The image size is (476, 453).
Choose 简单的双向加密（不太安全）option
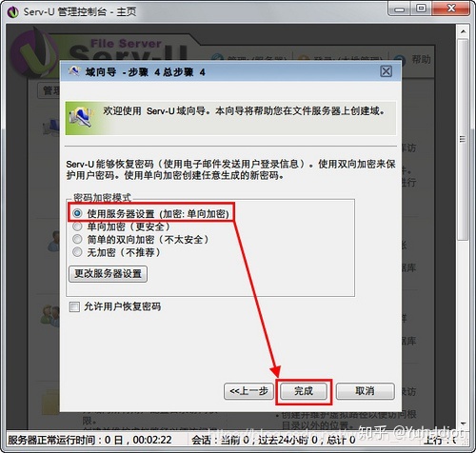pos(77,239)
